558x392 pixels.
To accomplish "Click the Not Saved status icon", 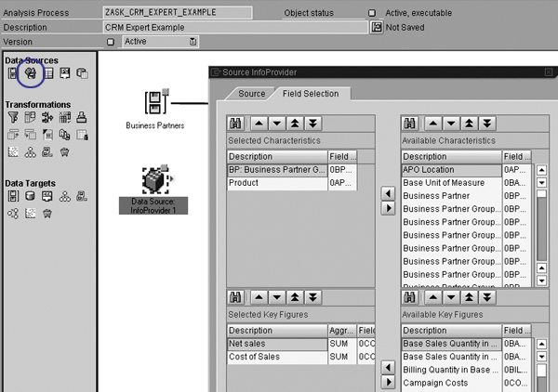I will click(x=376, y=28).
